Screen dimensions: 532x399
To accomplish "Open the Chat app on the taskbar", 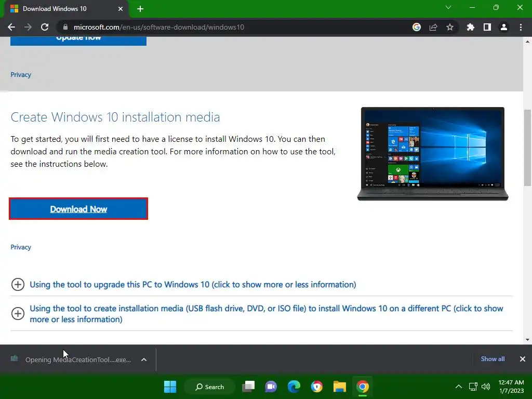I will pos(271,387).
